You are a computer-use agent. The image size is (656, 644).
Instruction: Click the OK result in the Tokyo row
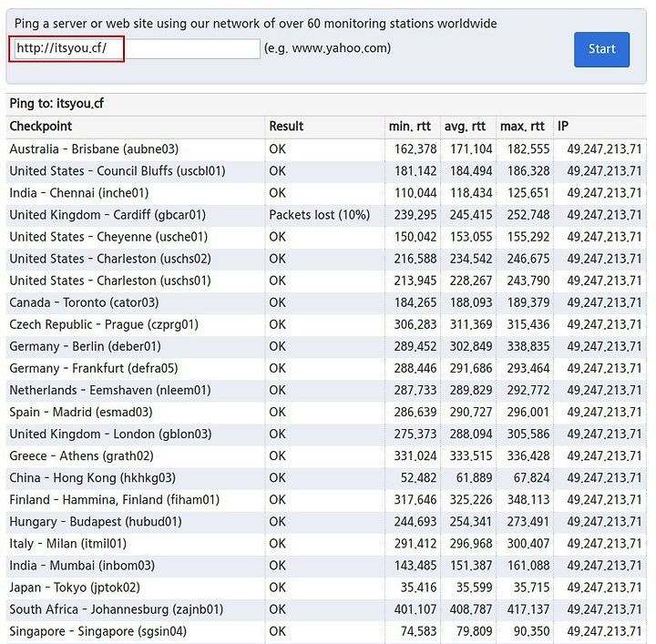click(x=277, y=588)
